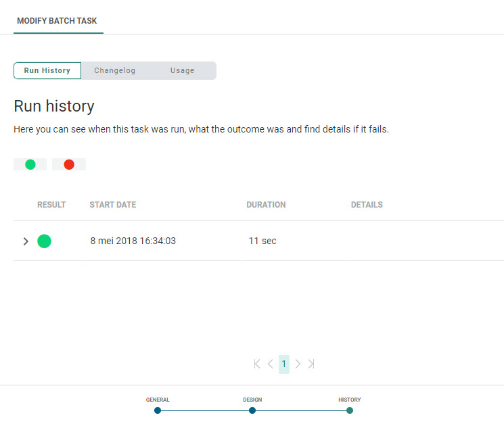
Task: Switch to the Changelog tab
Action: click(x=115, y=70)
